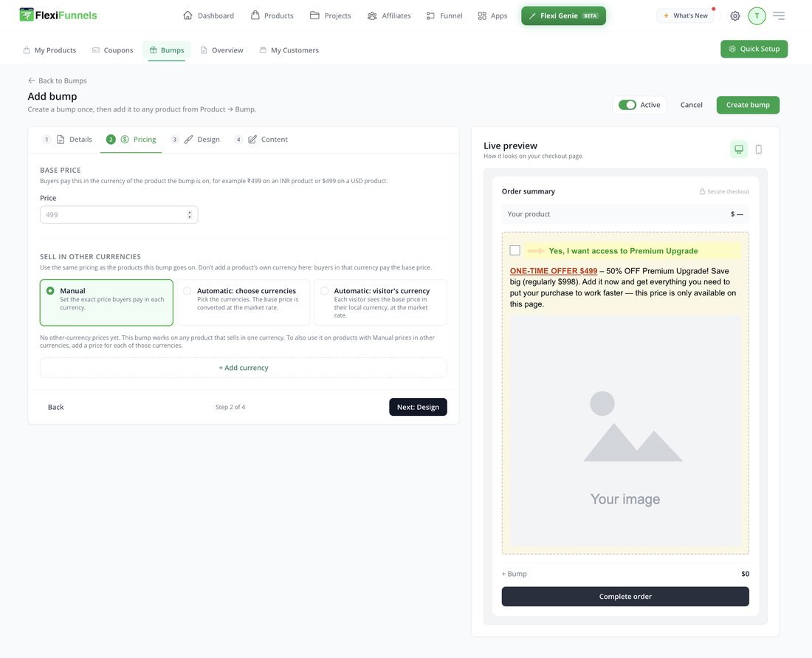Screen dimensions: 812x658
Task: Click the Dashboard home icon
Action: click(x=187, y=16)
